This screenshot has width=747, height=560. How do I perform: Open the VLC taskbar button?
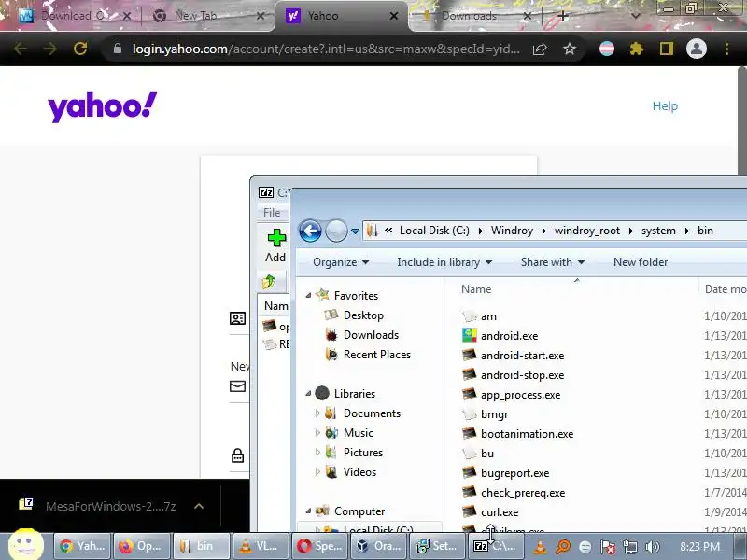(260, 546)
